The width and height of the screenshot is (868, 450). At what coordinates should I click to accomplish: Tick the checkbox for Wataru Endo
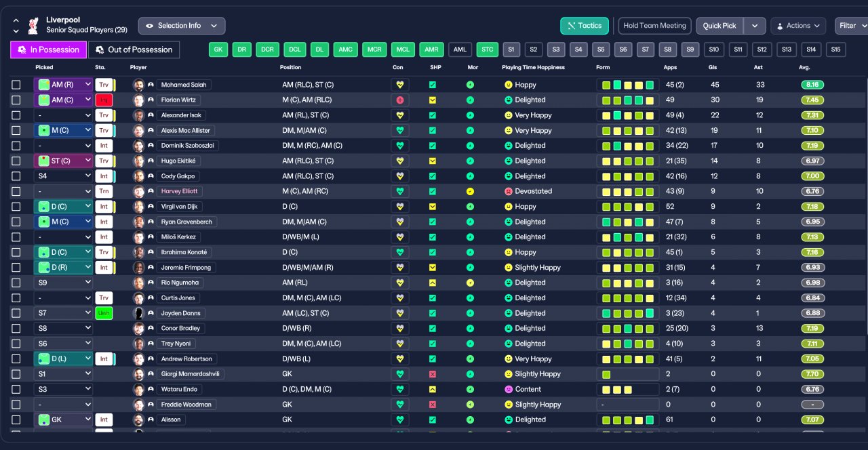click(16, 389)
